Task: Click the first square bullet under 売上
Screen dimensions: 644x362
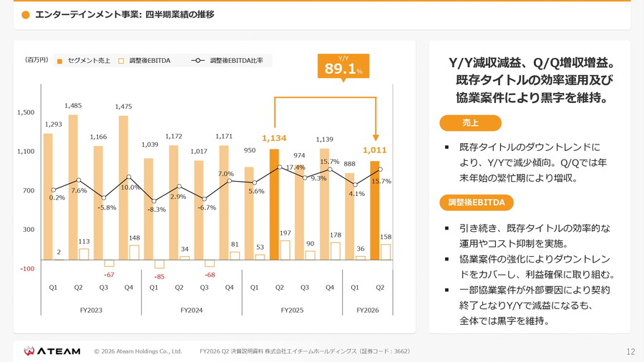Action: click(447, 147)
